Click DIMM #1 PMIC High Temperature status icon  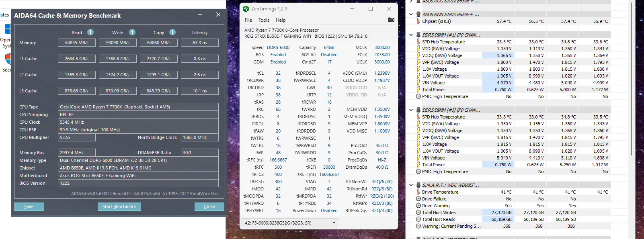click(418, 96)
